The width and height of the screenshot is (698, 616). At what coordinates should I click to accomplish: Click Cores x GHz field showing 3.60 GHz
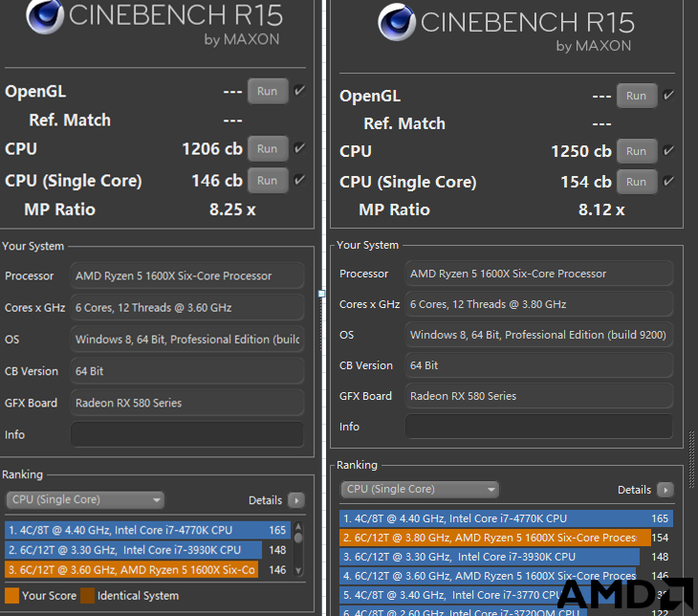pos(187,308)
